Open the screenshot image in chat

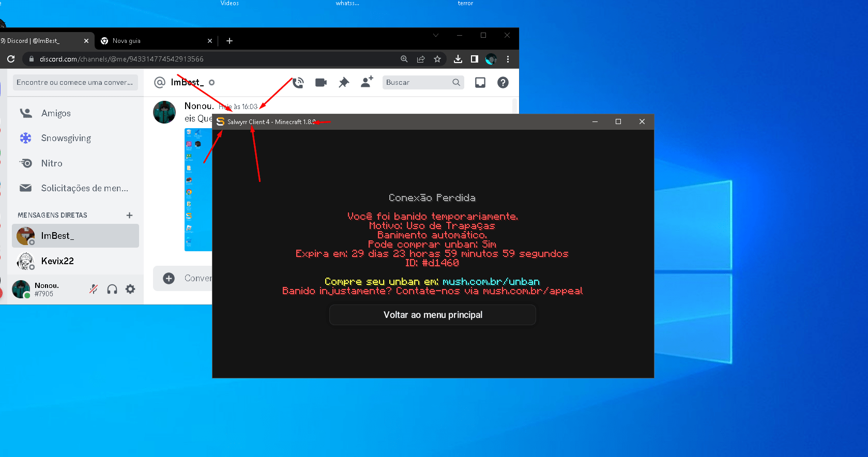point(199,190)
